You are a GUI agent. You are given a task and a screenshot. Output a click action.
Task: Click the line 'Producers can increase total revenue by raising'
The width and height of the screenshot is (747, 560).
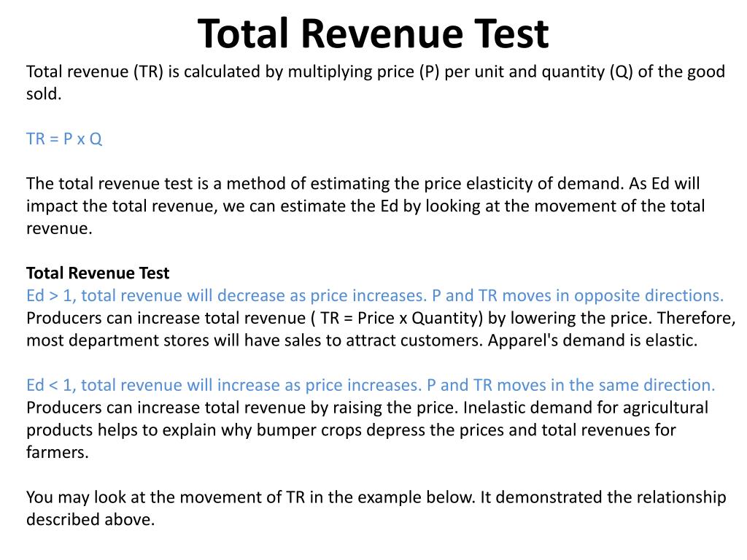point(368,408)
